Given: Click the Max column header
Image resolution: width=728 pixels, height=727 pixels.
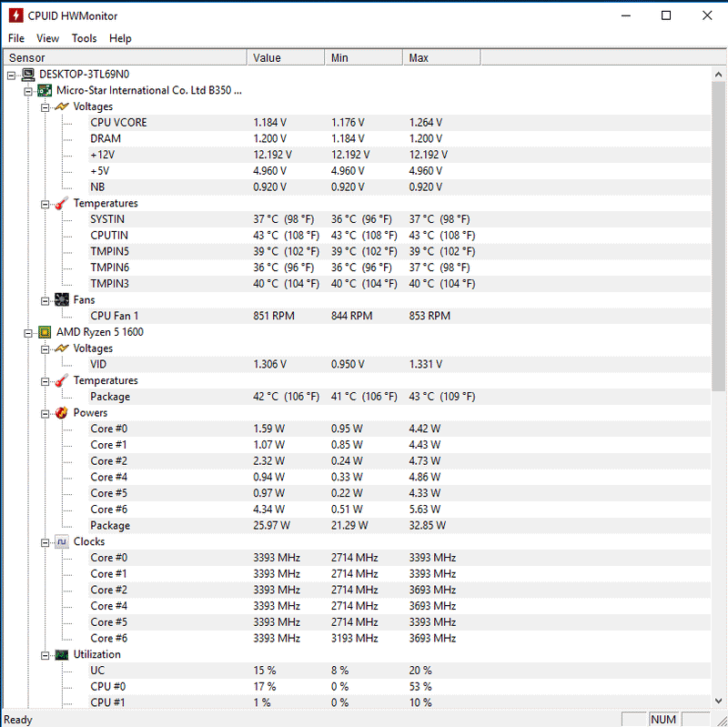Looking at the screenshot, I should [x=442, y=57].
